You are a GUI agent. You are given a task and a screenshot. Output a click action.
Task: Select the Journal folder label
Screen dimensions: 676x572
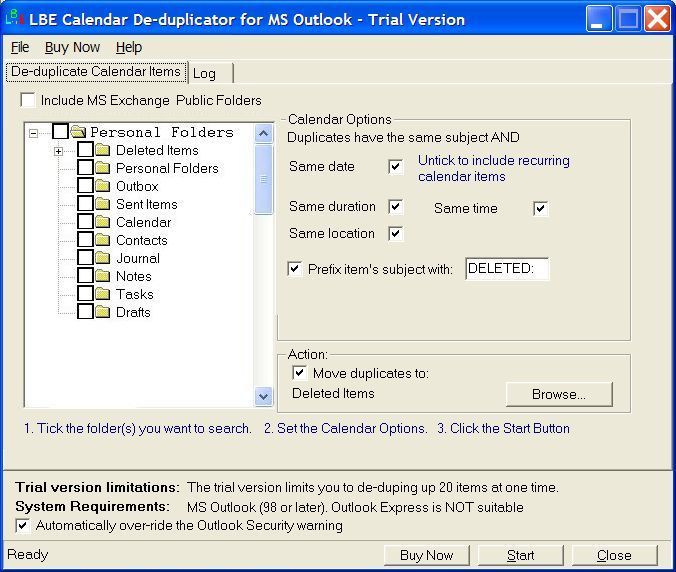[x=138, y=258]
